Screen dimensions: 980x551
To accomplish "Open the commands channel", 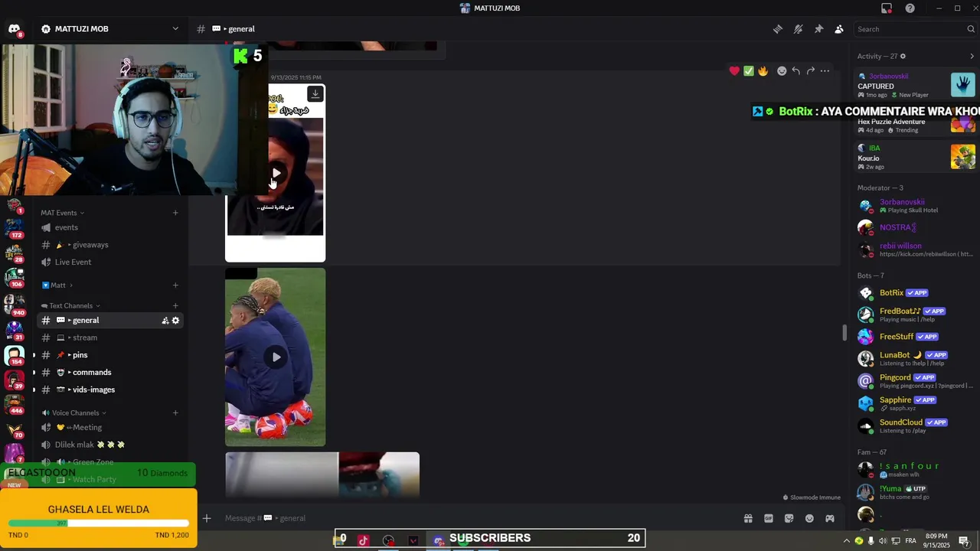I will coord(111,373).
